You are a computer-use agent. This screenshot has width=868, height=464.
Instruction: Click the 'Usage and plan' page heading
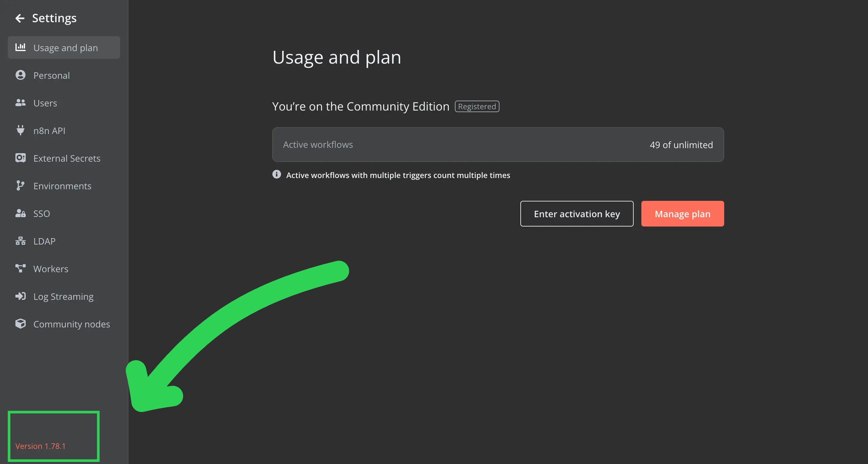337,57
